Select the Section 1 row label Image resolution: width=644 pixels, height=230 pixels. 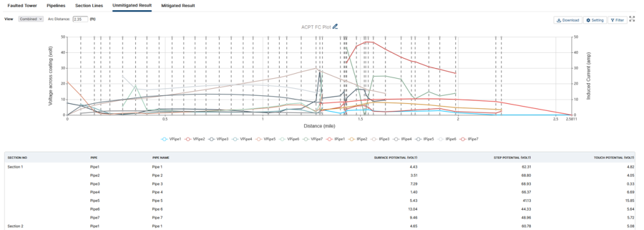[x=15, y=167]
